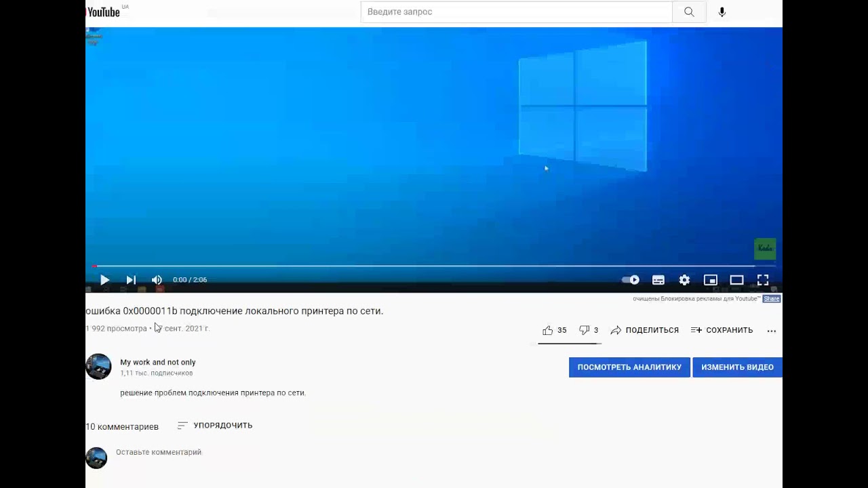Image resolution: width=868 pixels, height=488 pixels.
Task: Click the user avatar next to the comment box
Action: pos(96,458)
